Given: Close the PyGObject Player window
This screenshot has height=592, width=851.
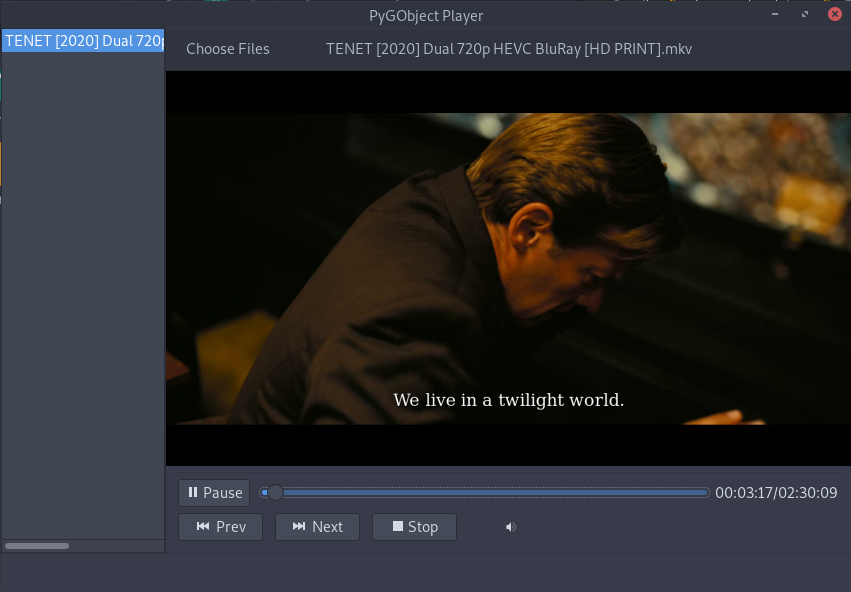Looking at the screenshot, I should click(x=835, y=14).
